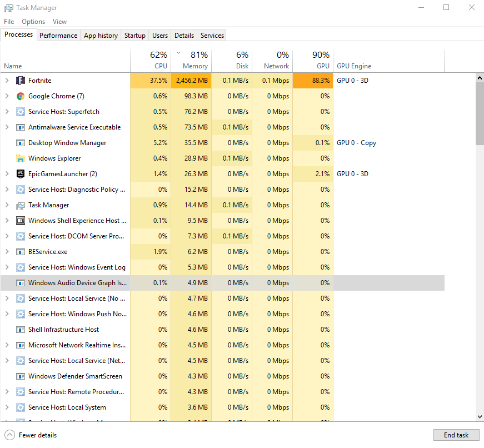
Task: Click the scrollbar down arrow
Action: pyautogui.click(x=480, y=417)
